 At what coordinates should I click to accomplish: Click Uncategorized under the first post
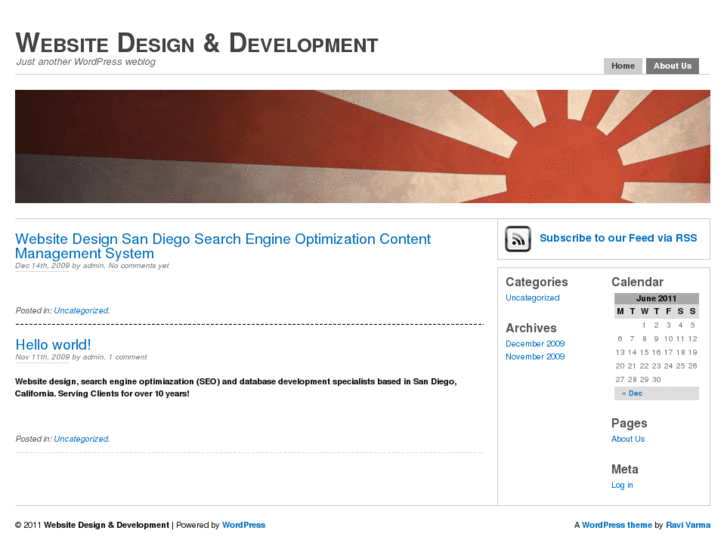click(x=81, y=311)
